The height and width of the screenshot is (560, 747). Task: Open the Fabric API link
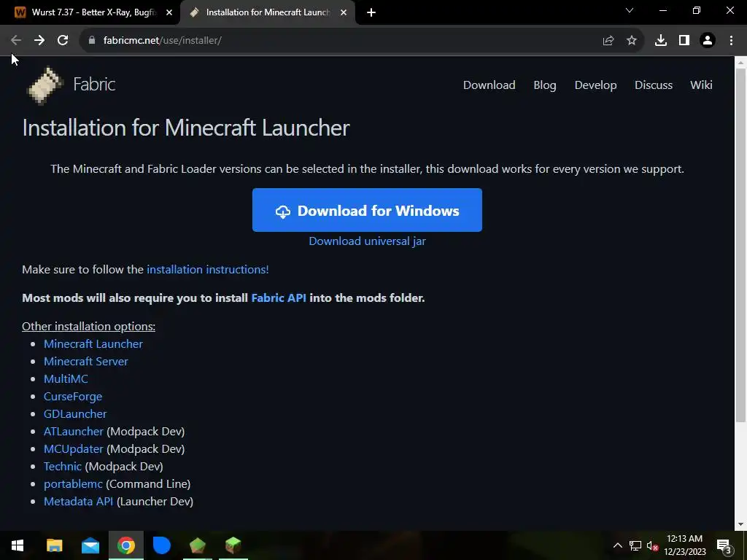click(279, 298)
